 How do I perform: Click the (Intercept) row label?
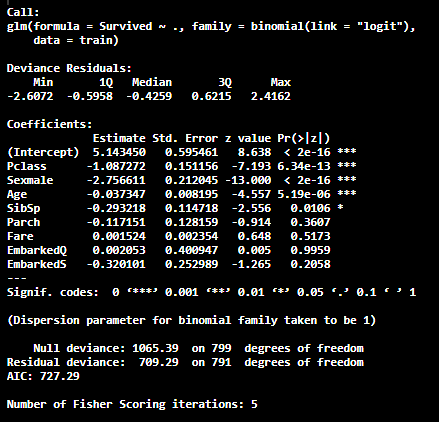pyautogui.click(x=43, y=152)
